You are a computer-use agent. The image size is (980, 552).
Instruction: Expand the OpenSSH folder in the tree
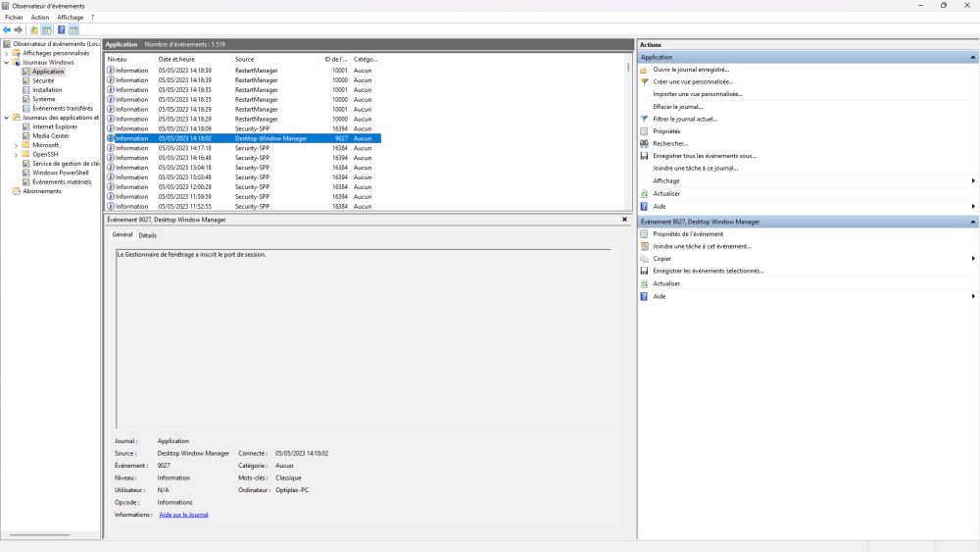coord(16,154)
